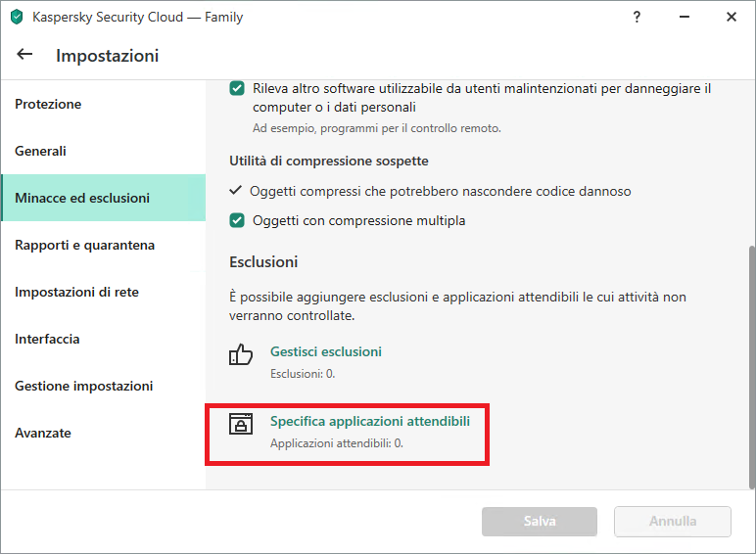Click the Gestisci esclusioni link
Viewport: 756px width, 554px height.
pyautogui.click(x=326, y=351)
